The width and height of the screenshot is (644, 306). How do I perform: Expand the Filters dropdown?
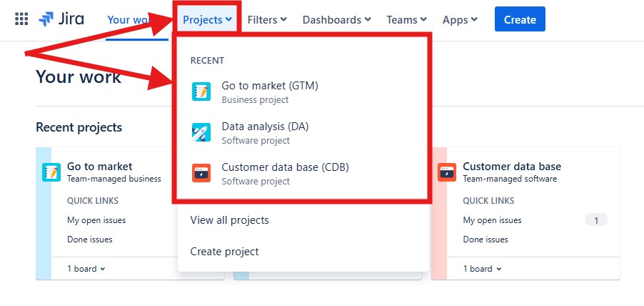pyautogui.click(x=267, y=19)
